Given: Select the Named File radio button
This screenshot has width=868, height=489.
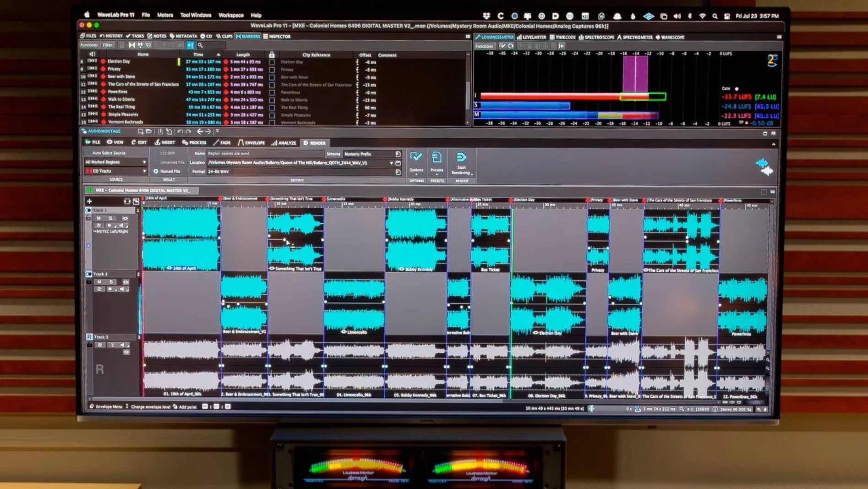Looking at the screenshot, I should [x=156, y=171].
